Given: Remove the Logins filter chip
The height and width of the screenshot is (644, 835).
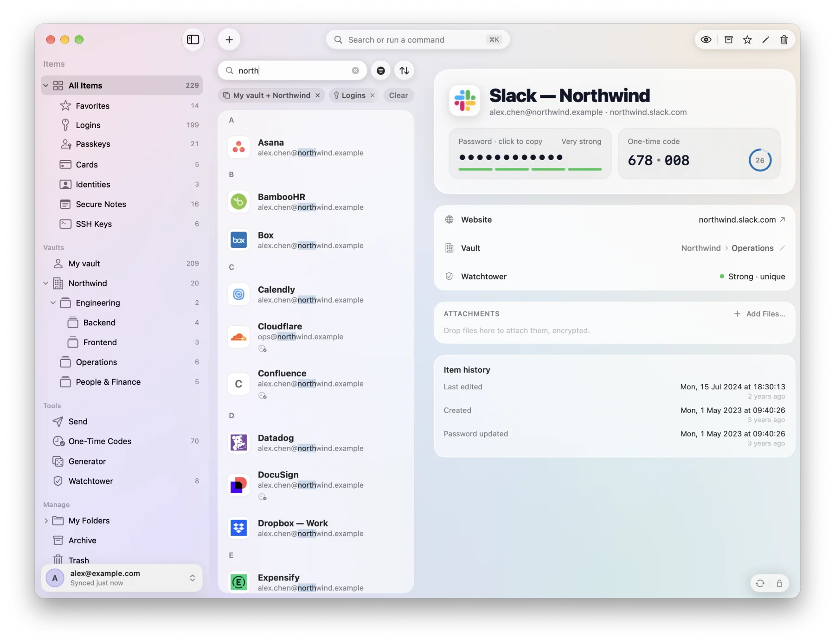Looking at the screenshot, I should click(x=373, y=95).
